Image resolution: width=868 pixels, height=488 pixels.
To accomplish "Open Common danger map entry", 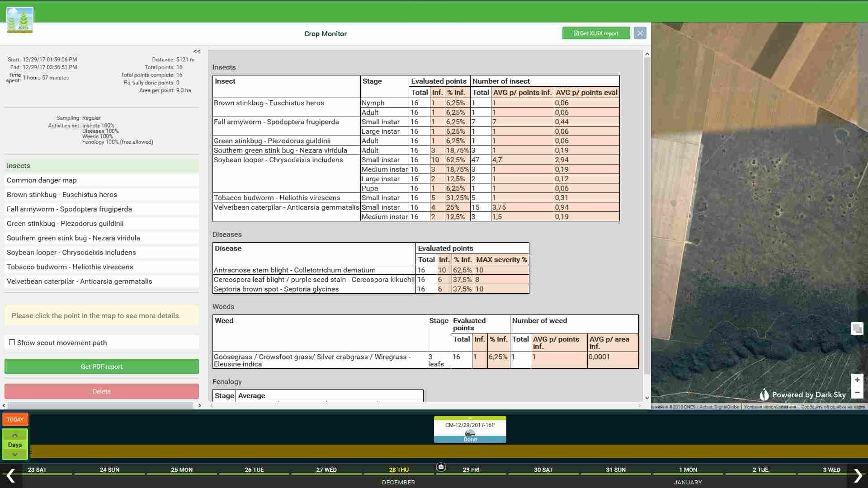I will tap(102, 180).
